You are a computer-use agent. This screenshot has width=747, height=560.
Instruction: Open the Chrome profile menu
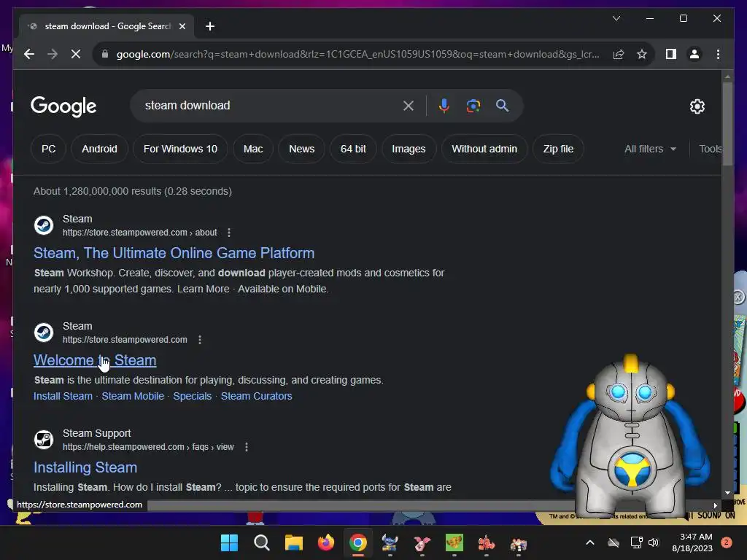[694, 54]
